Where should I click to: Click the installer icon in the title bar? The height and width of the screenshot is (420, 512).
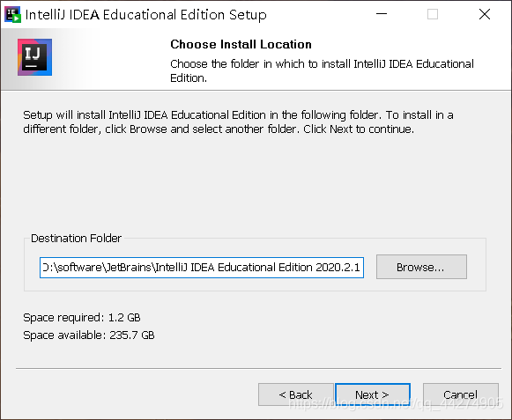pyautogui.click(x=12, y=14)
